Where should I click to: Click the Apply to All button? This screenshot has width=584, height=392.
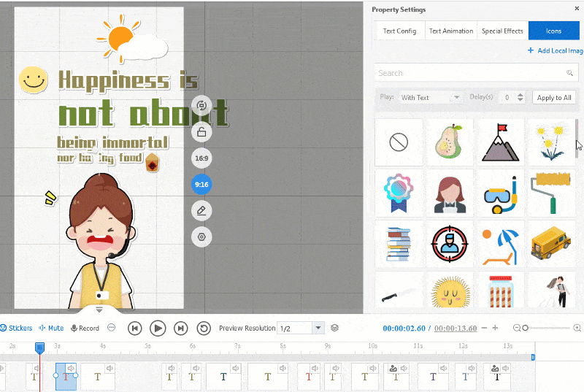[554, 98]
